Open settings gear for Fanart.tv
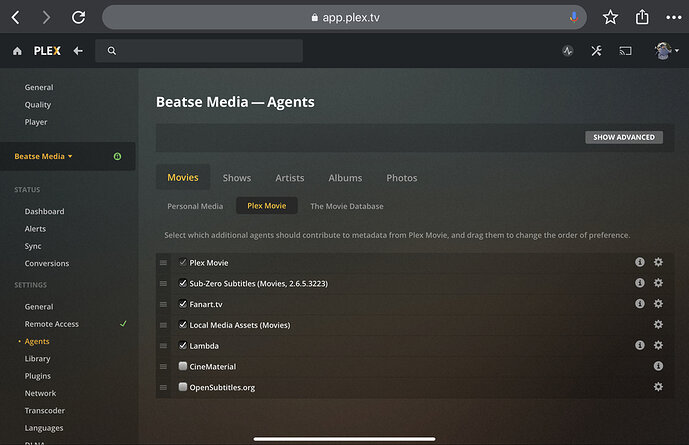689x445 pixels. (658, 304)
